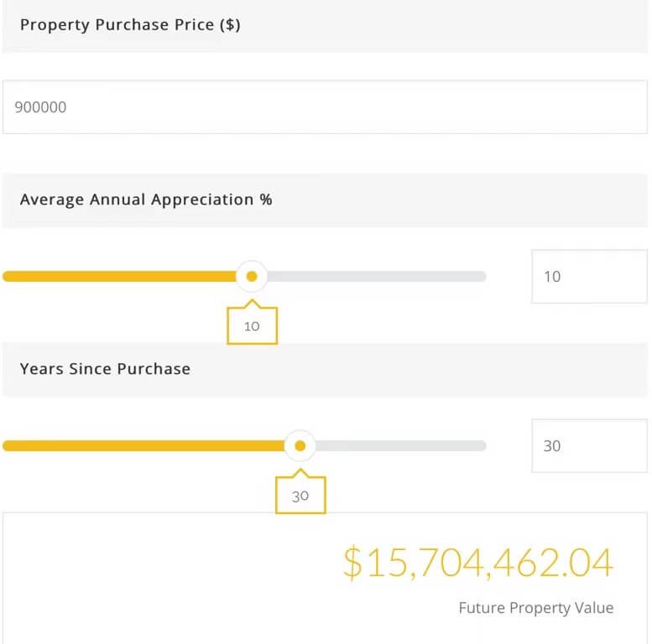Click the "Years Since Purchase" heading
652x644 pixels.
coord(105,369)
